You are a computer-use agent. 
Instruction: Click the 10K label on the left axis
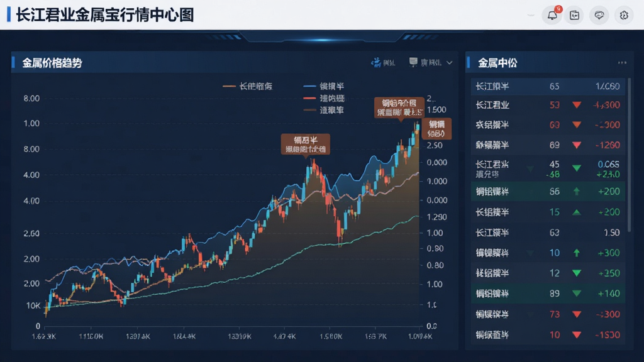tap(33, 306)
